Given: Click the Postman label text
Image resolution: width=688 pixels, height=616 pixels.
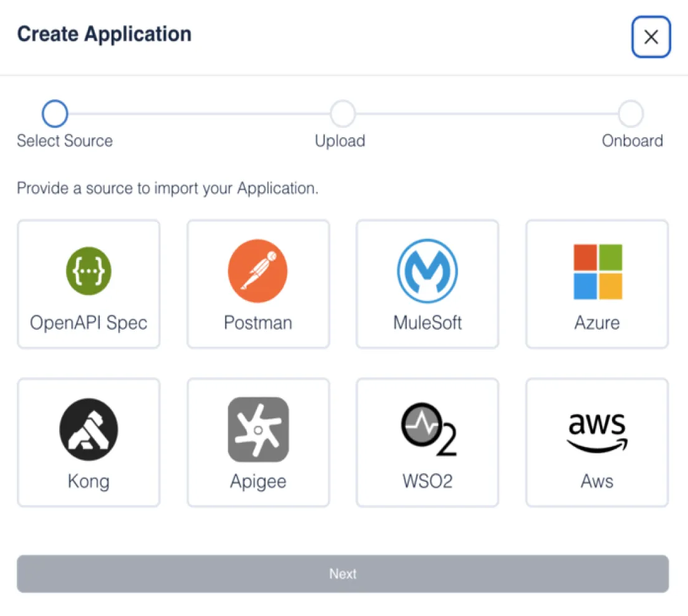Looking at the screenshot, I should 258,323.
